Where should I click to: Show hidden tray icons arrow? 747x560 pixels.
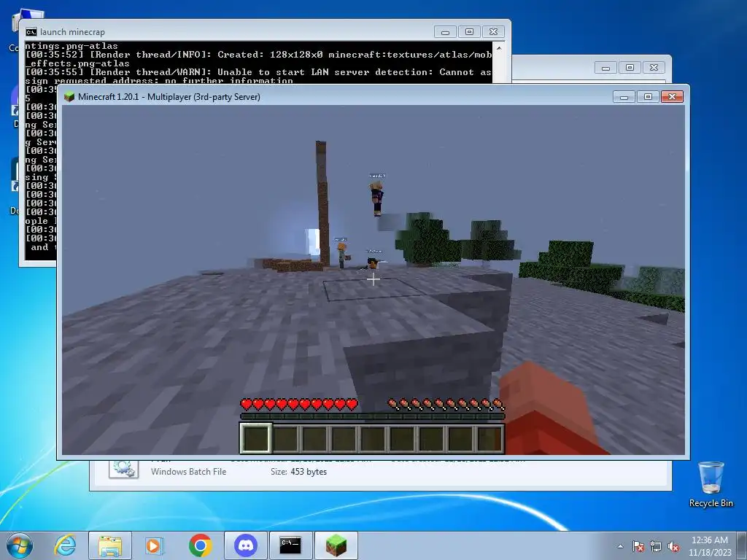pos(620,546)
